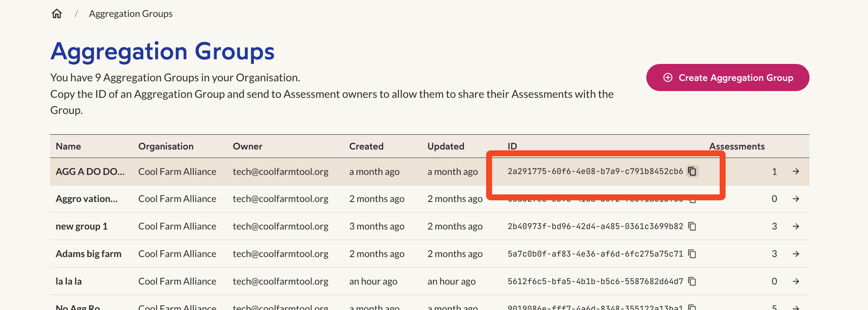Click the plus icon in Create Aggregation Group

[668, 77]
